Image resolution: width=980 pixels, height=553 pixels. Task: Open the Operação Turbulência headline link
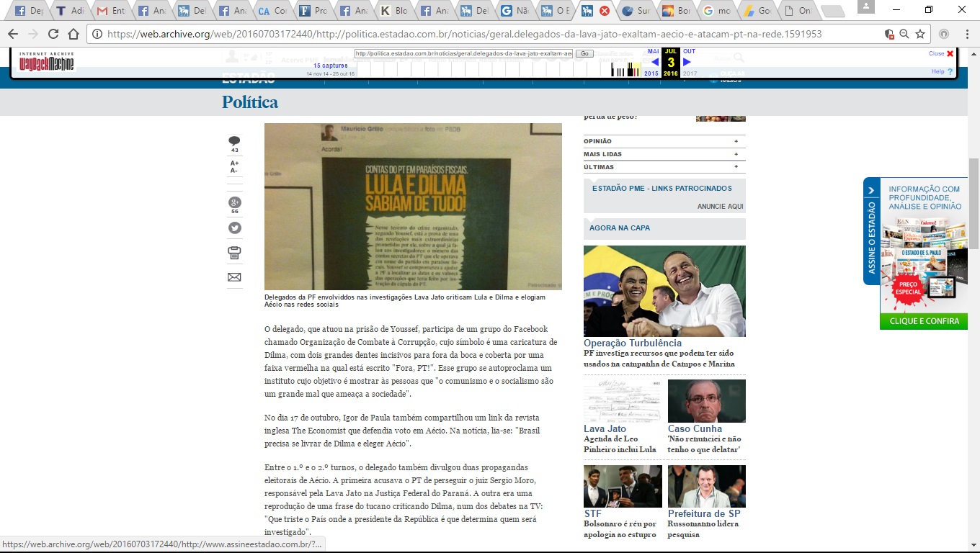point(632,343)
